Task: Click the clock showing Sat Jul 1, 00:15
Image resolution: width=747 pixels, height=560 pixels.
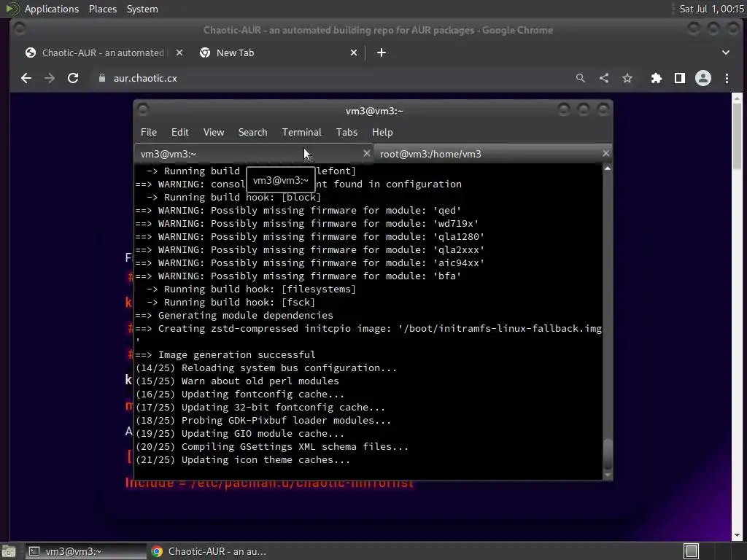Action: [711, 9]
